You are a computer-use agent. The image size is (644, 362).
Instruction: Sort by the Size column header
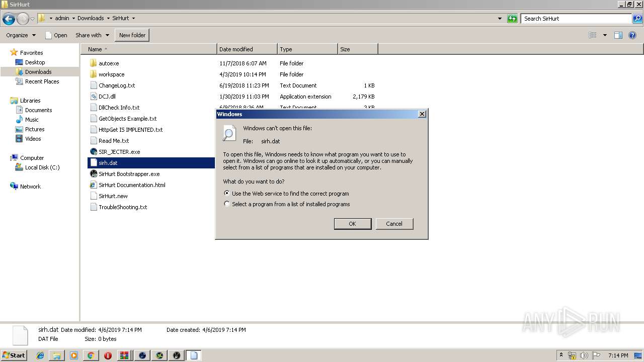tap(358, 49)
